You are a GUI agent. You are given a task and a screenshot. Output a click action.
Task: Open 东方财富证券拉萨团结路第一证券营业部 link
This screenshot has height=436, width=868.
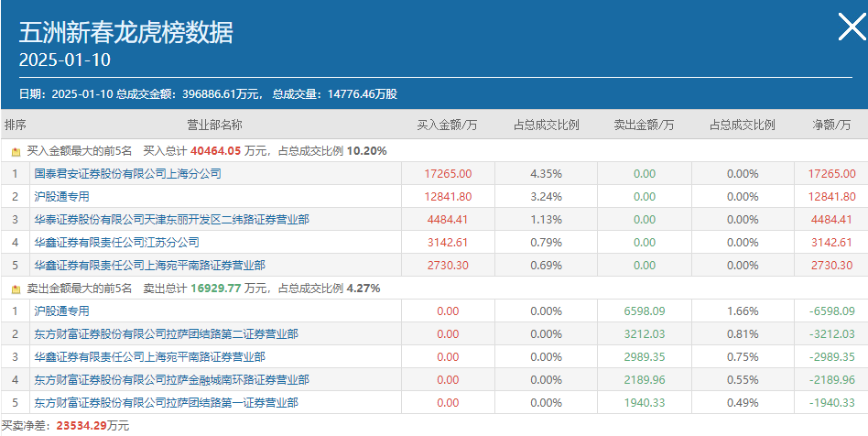point(166,403)
